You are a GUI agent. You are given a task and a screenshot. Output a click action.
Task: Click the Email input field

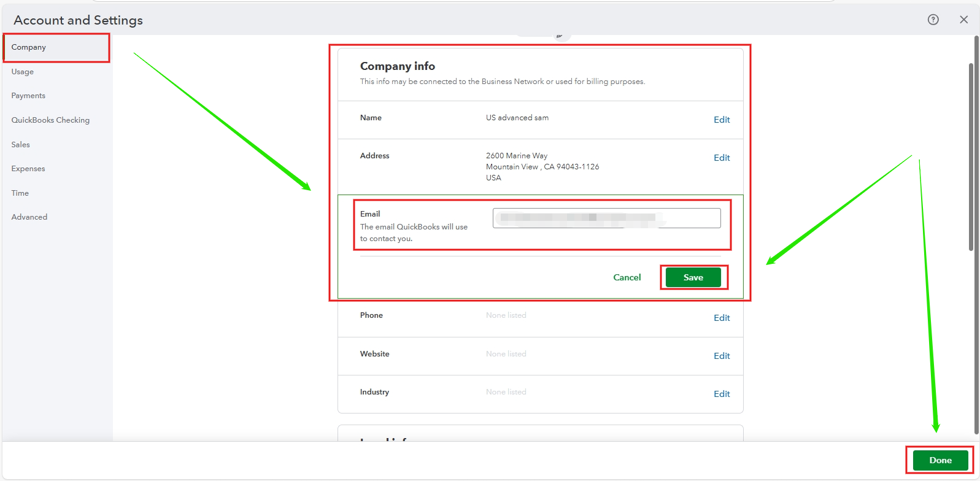[606, 218]
